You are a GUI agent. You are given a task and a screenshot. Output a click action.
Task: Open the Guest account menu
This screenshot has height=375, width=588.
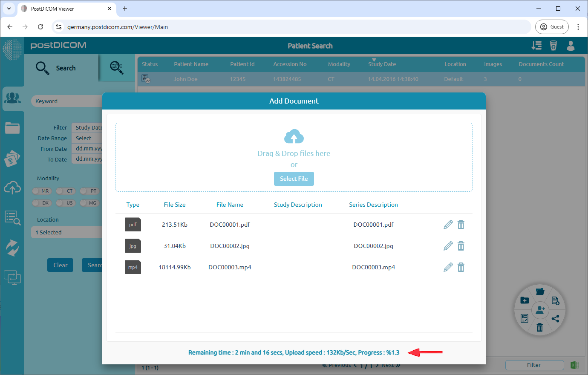tap(552, 26)
